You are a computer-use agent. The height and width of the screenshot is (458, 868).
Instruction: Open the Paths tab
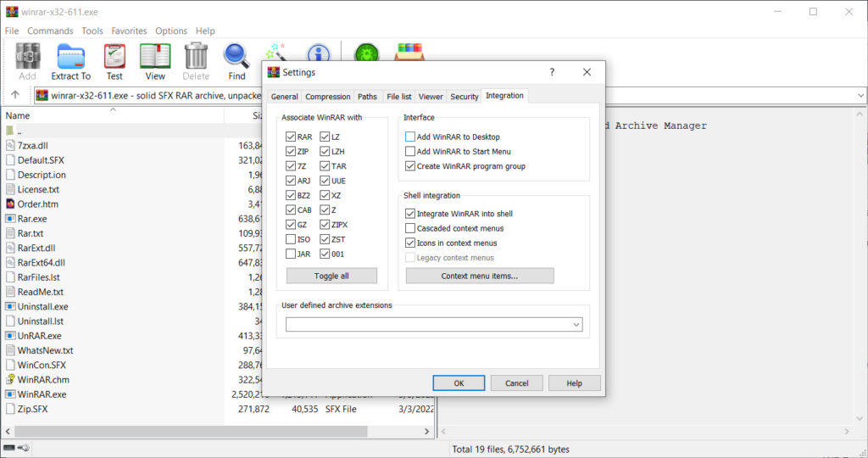pyautogui.click(x=367, y=97)
